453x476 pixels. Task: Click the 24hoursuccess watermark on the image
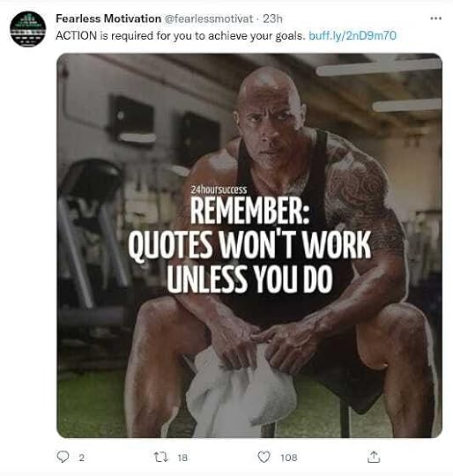click(x=219, y=190)
